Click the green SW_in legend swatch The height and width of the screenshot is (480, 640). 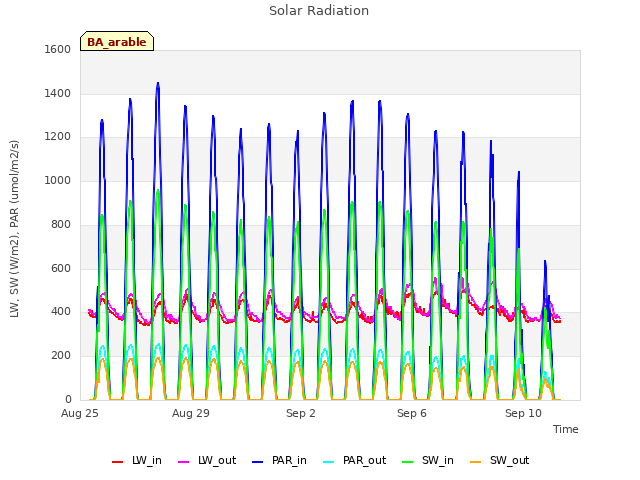point(407,462)
